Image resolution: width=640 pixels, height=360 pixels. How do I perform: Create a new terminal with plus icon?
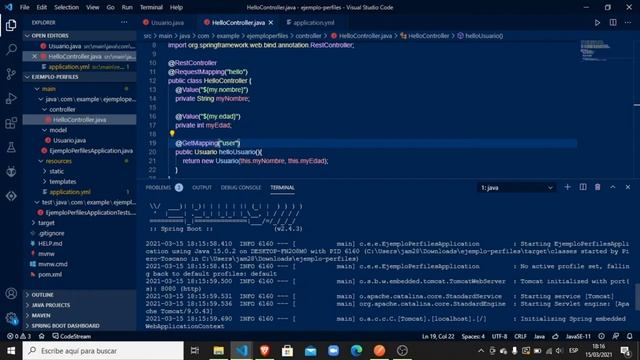tap(567, 187)
